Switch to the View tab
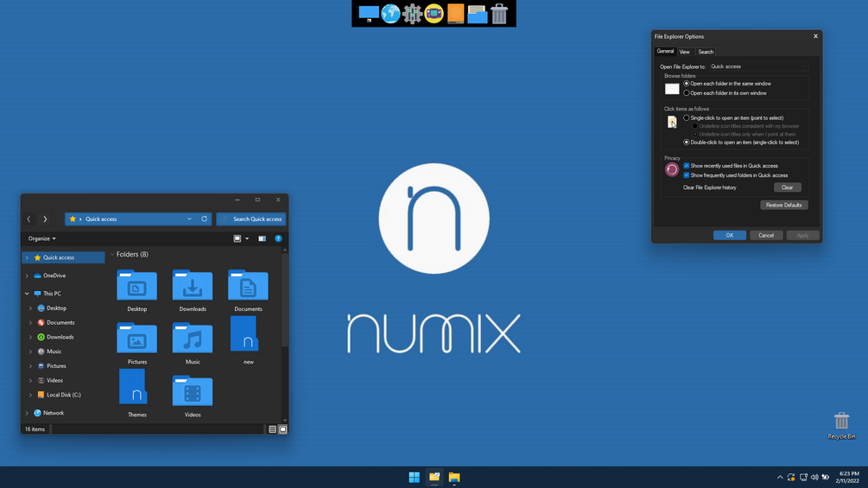Screen dimensions: 868x488 click(x=685, y=52)
